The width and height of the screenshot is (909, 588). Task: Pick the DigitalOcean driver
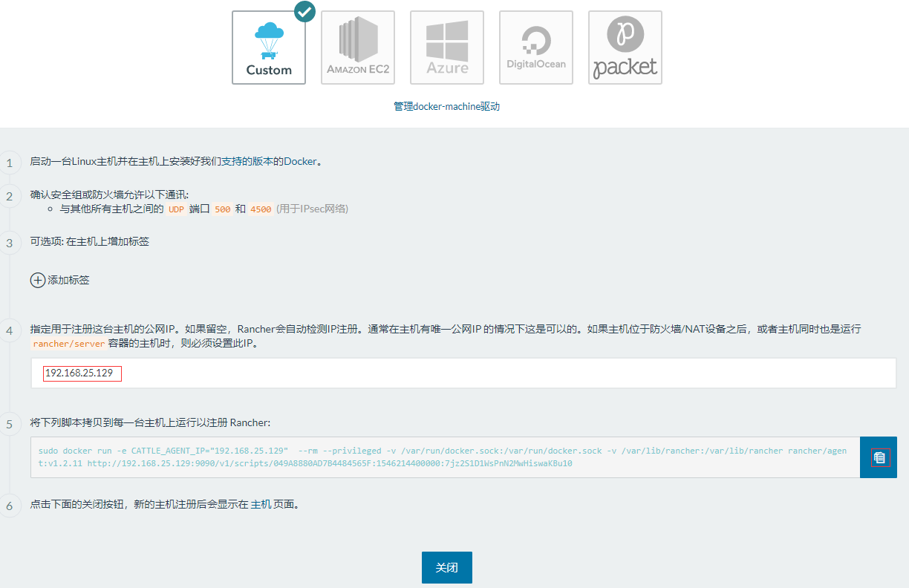pyautogui.click(x=536, y=48)
